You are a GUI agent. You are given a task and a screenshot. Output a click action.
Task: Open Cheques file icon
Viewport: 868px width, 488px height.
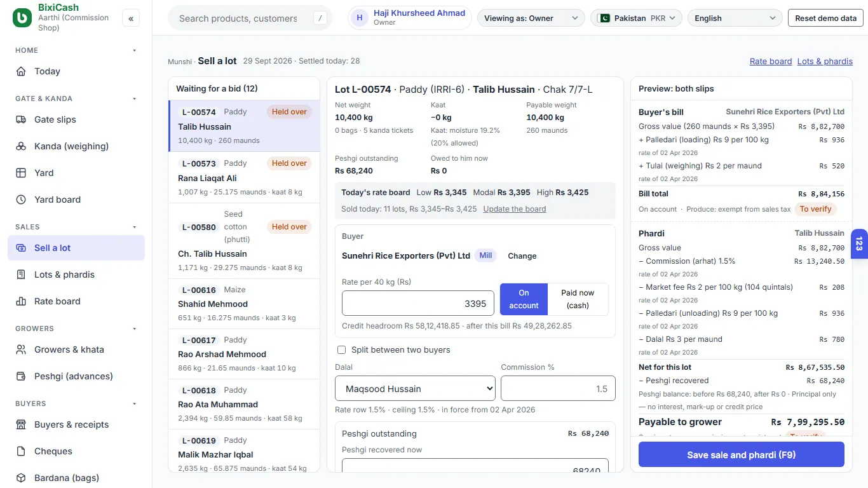21,451
